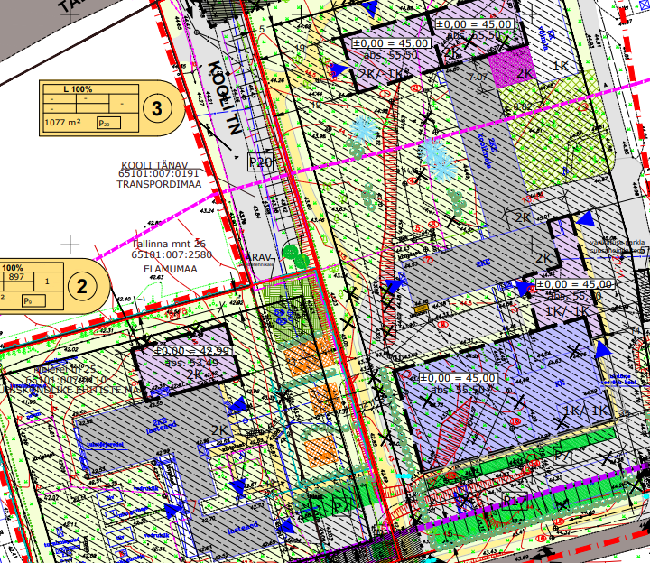Click the circled number 3 plot marker
This screenshot has height=563, width=650.
coord(156,110)
